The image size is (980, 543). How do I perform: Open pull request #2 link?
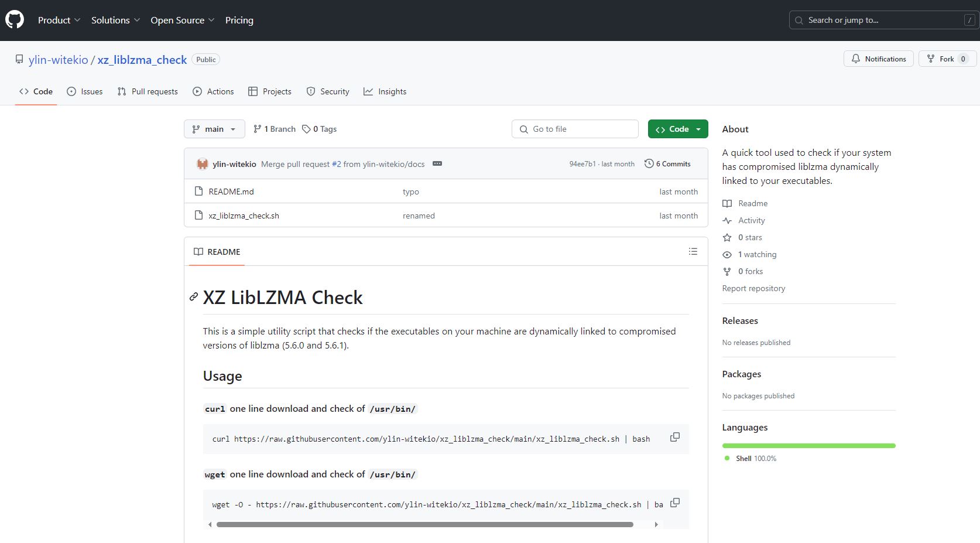point(337,164)
